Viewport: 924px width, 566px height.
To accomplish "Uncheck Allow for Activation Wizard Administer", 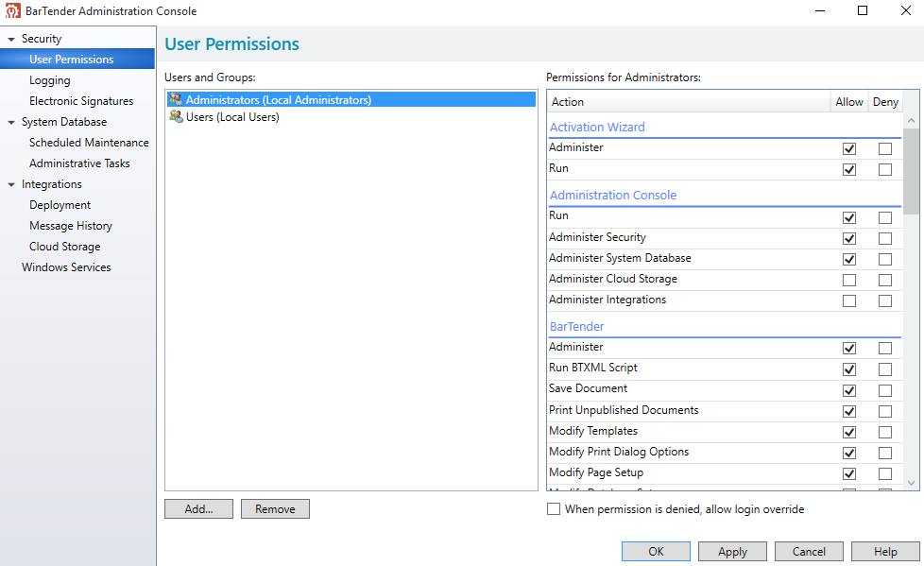I will pyautogui.click(x=849, y=148).
